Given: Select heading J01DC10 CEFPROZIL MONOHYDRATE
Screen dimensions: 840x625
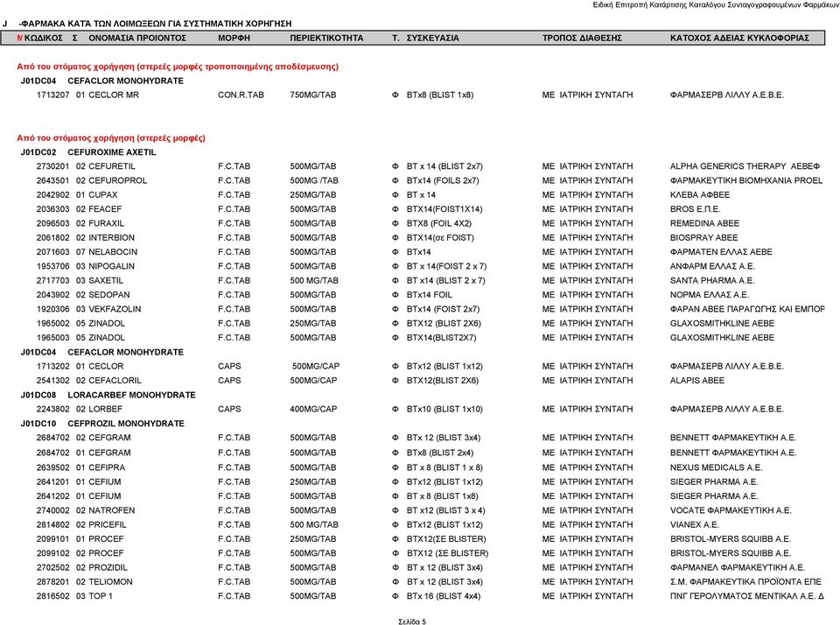Looking at the screenshot, I should click(102, 424).
